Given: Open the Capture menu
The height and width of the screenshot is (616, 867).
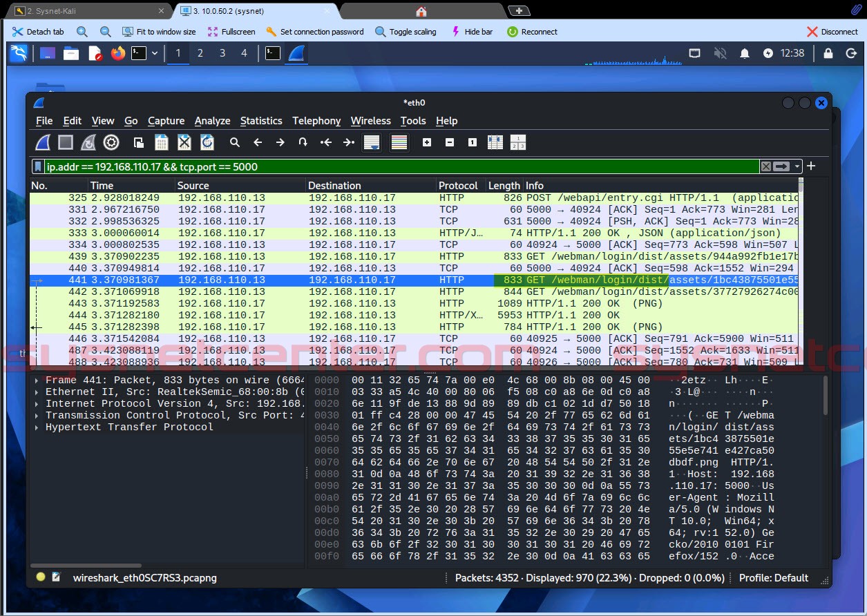Looking at the screenshot, I should tap(166, 121).
